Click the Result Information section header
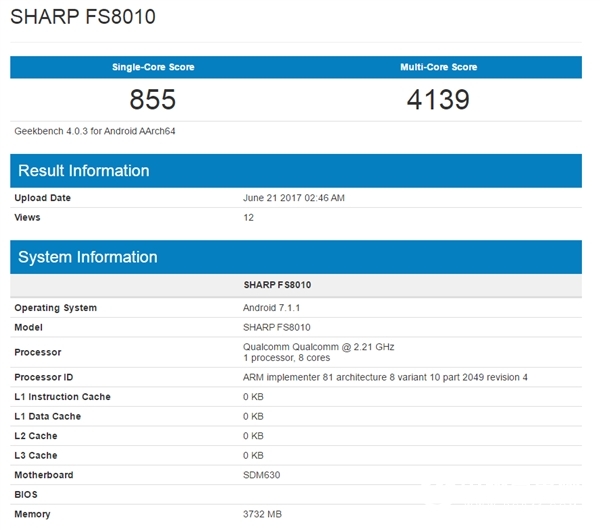Viewport: 600px width, 530px height. tap(84, 170)
